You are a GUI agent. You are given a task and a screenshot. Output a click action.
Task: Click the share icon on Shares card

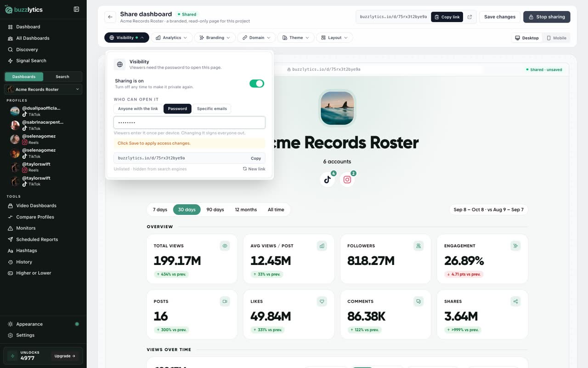(515, 302)
